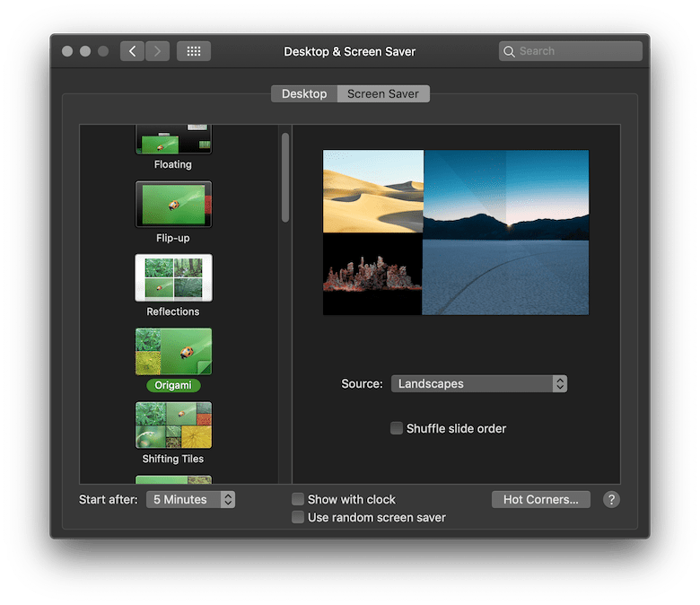Click the Reflections label
The image size is (700, 605).
click(x=173, y=311)
